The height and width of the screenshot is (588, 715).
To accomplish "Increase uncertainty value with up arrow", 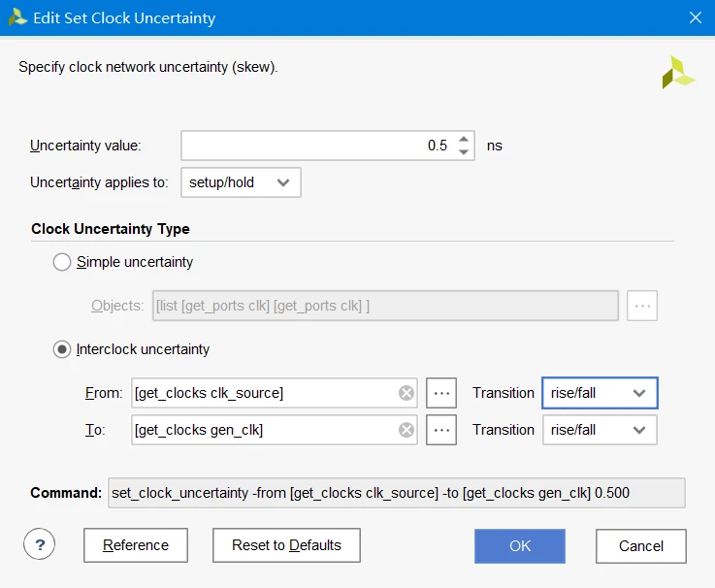I will [464, 139].
